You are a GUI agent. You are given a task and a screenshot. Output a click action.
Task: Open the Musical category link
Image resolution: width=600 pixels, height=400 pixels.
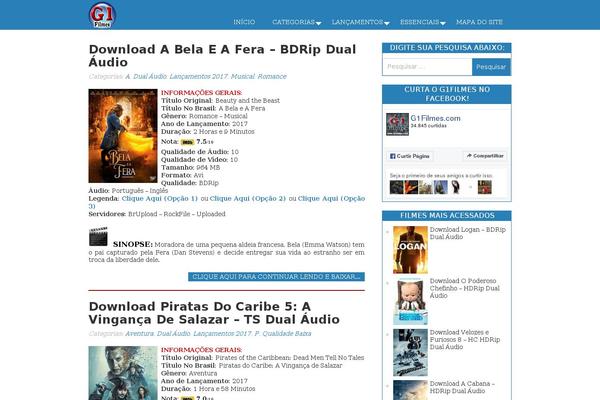click(243, 77)
